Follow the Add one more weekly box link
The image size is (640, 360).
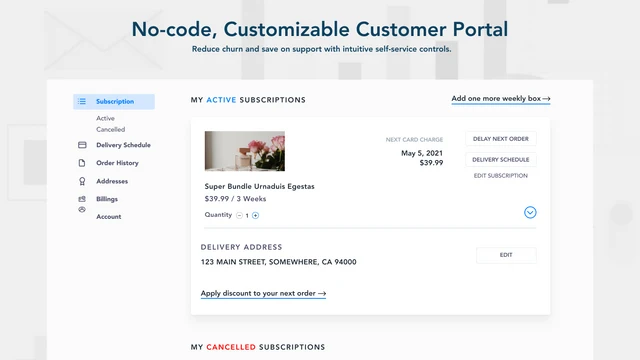tap(501, 99)
